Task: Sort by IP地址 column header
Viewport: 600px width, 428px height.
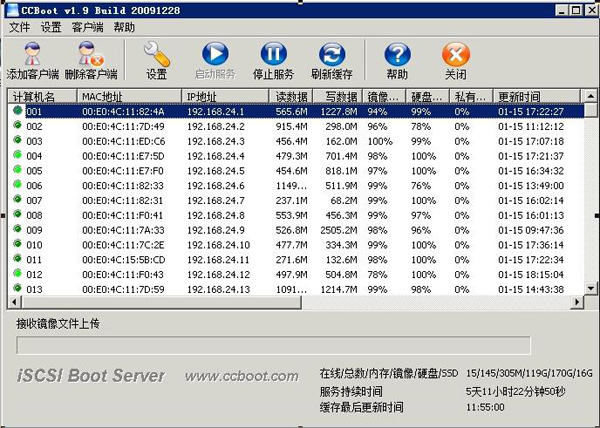Action: [x=225, y=97]
